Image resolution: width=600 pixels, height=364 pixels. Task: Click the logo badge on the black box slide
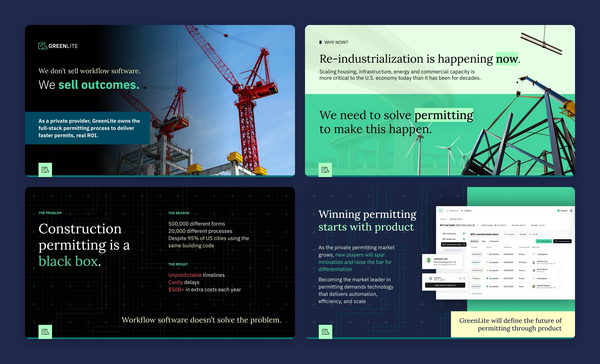(45, 332)
